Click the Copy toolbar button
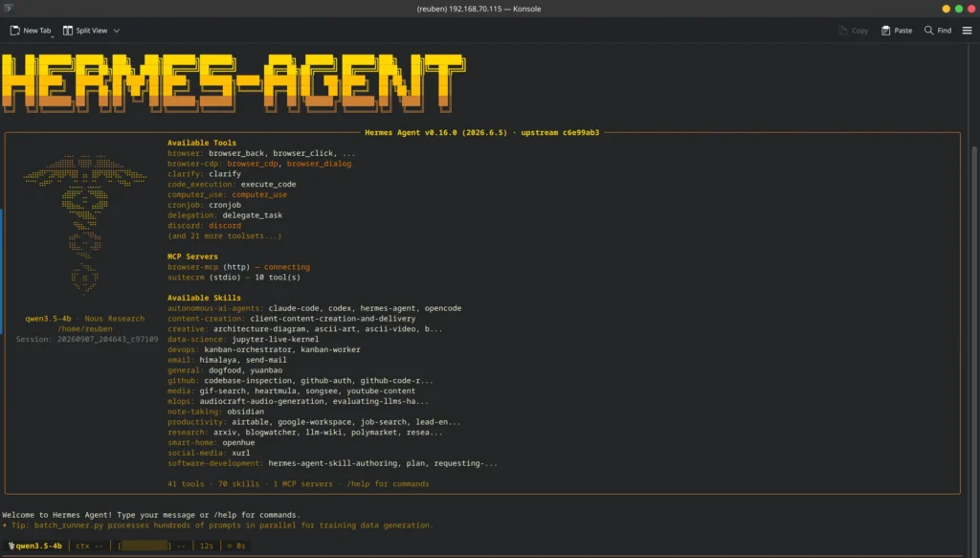The height and width of the screenshot is (558, 980). pos(853,30)
